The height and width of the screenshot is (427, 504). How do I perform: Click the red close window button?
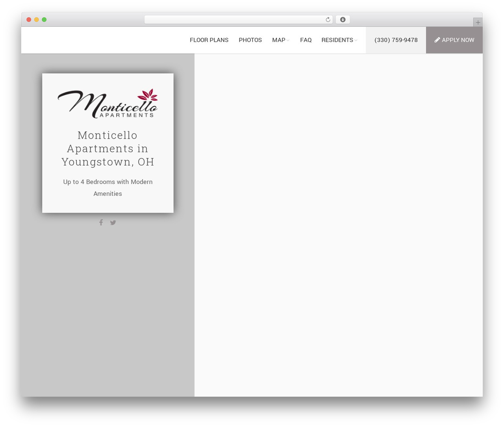tap(29, 20)
